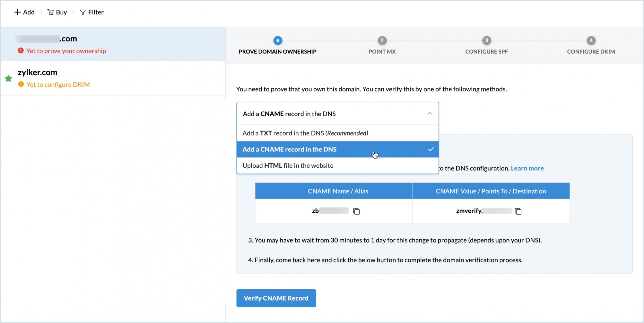This screenshot has height=323, width=644.
Task: Click the funnel filter icon
Action: point(83,12)
